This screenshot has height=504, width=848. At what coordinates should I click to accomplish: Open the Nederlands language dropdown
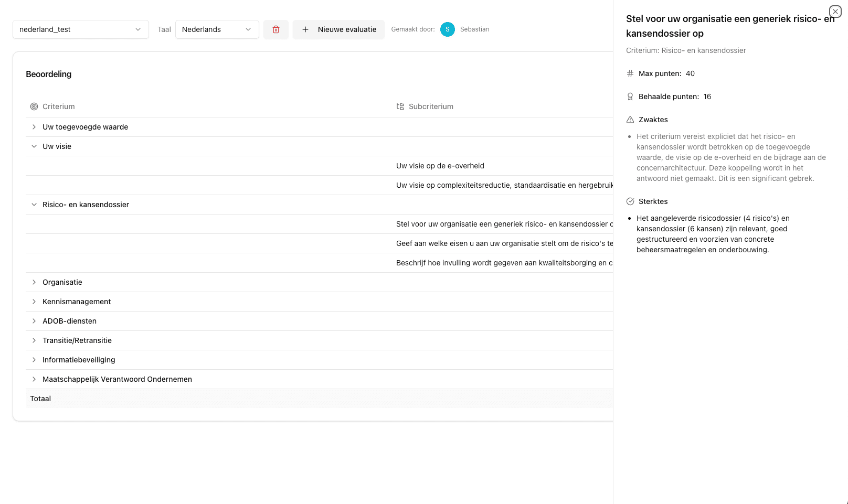[217, 29]
